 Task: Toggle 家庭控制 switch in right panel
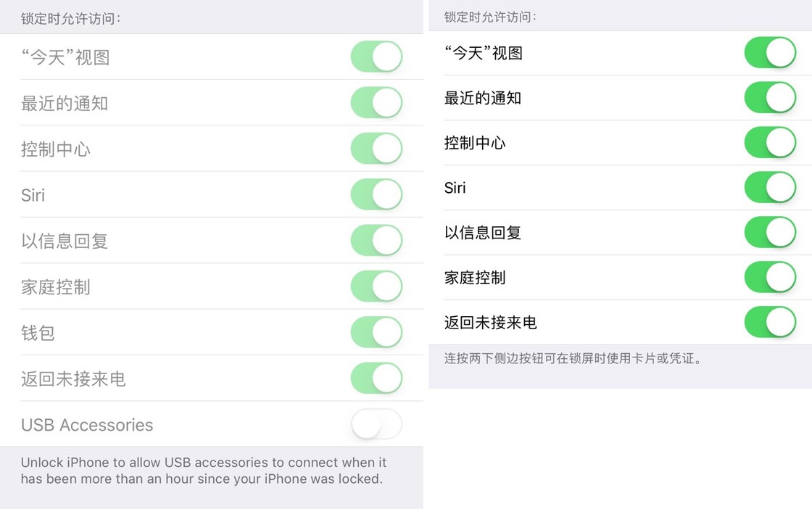click(x=770, y=278)
